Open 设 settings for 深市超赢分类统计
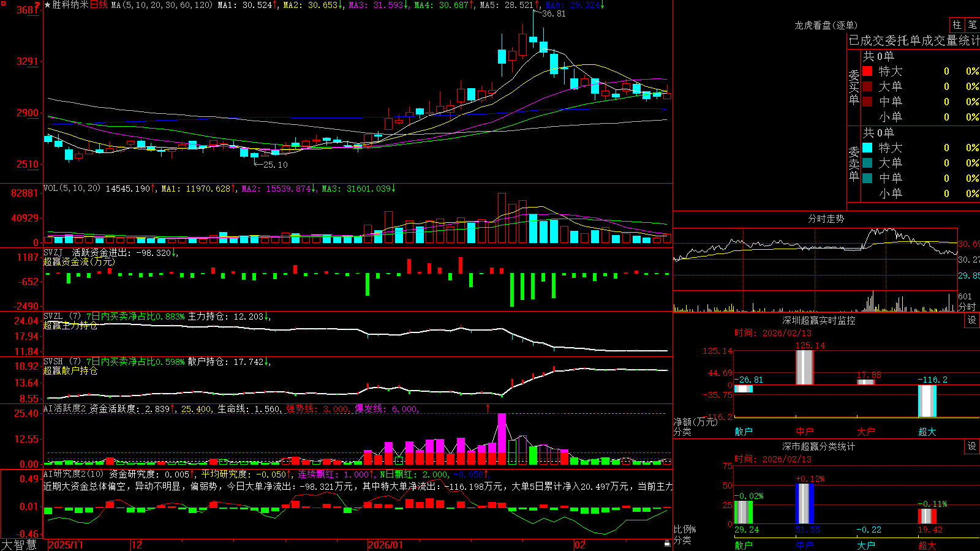Image resolution: width=980 pixels, height=551 pixels. [972, 446]
